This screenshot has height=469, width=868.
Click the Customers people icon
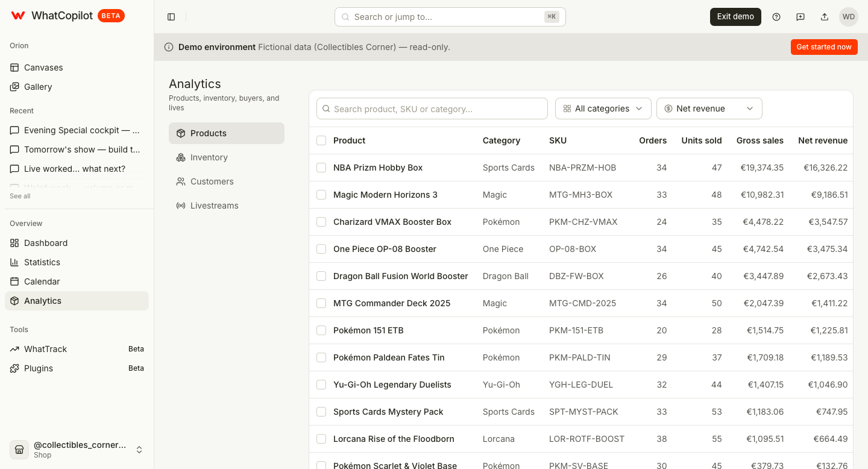click(181, 181)
